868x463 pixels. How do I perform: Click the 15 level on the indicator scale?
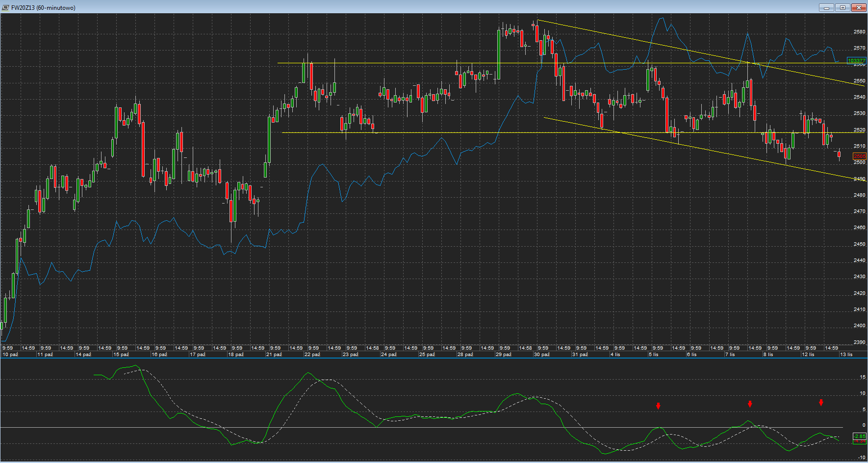click(863, 377)
